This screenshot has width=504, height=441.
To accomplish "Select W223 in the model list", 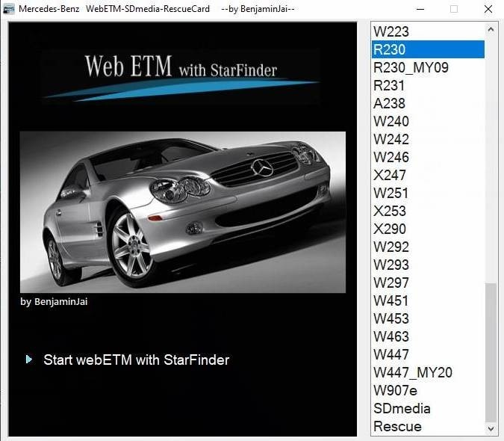I will click(x=428, y=31).
